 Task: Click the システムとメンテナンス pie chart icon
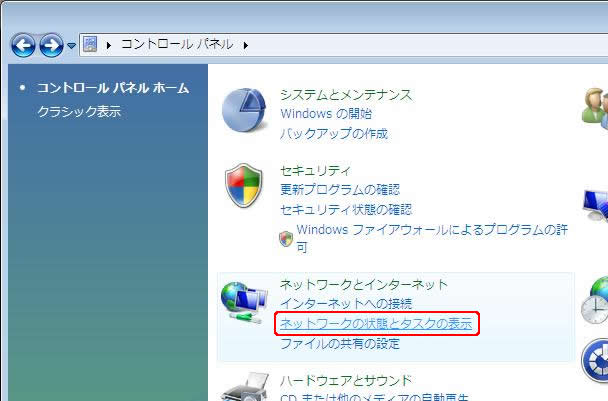point(244,110)
